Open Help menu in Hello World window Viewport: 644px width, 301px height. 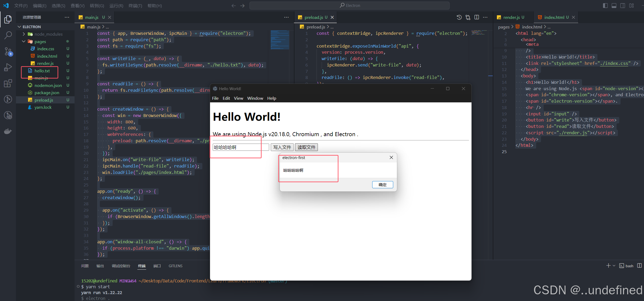[272, 98]
